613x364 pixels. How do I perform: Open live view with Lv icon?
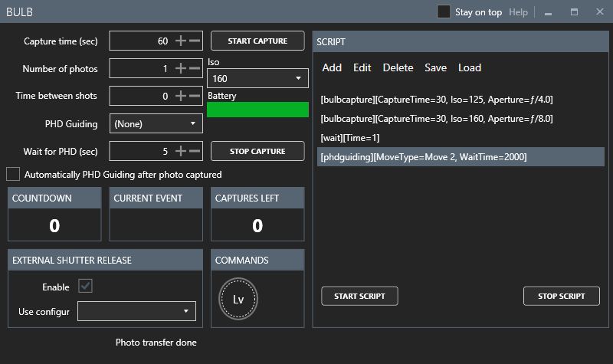238,299
